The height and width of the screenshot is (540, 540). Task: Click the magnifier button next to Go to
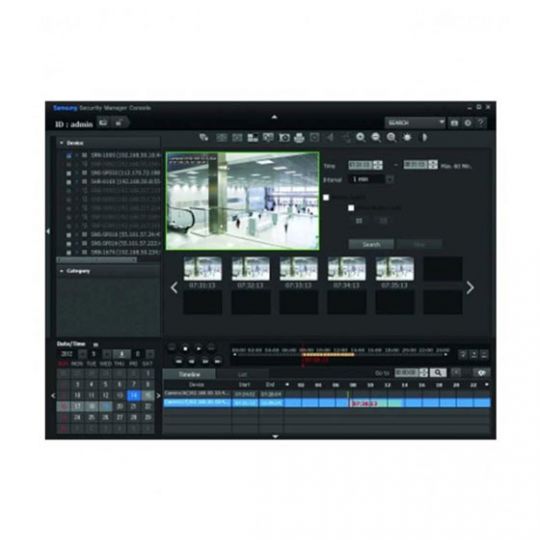pos(438,373)
